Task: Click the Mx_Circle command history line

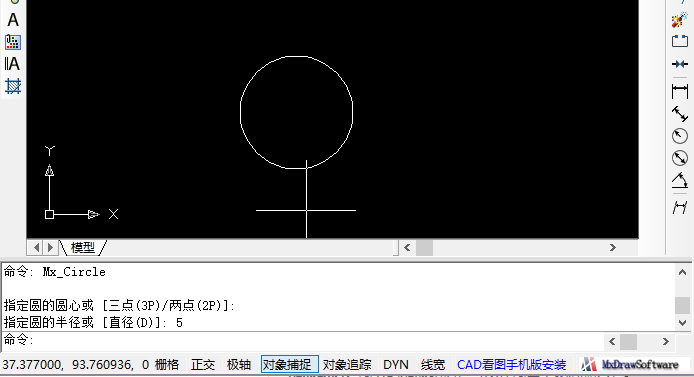Action: 55,272
